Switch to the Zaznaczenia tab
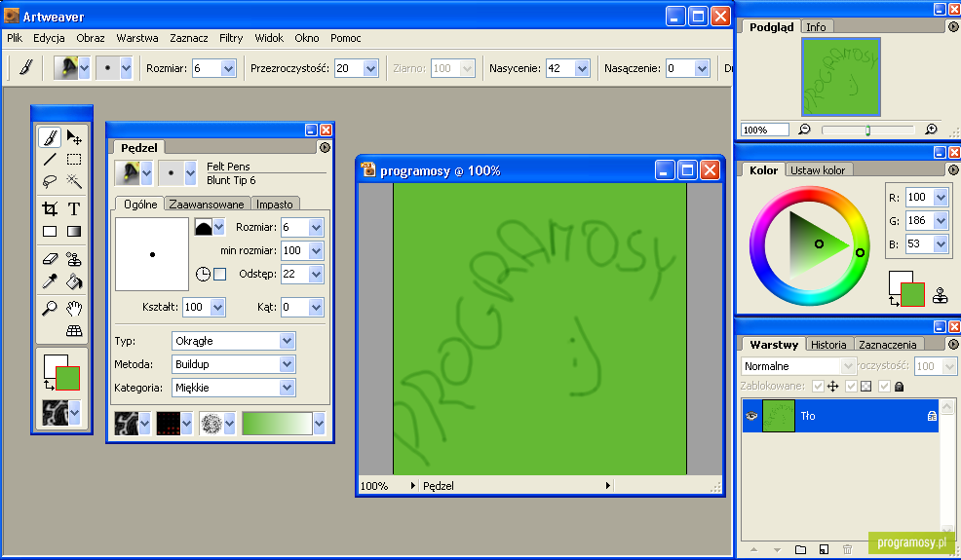This screenshot has width=961, height=560. pyautogui.click(x=888, y=345)
